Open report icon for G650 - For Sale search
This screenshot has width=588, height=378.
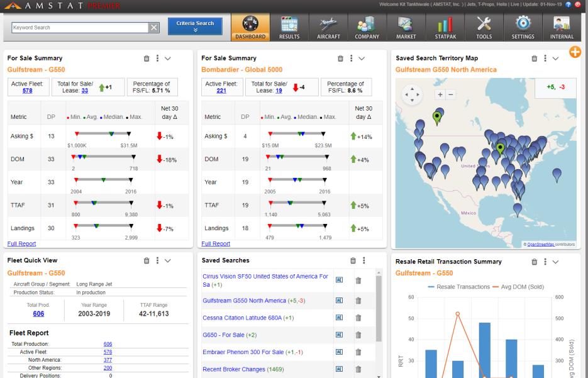(339, 335)
